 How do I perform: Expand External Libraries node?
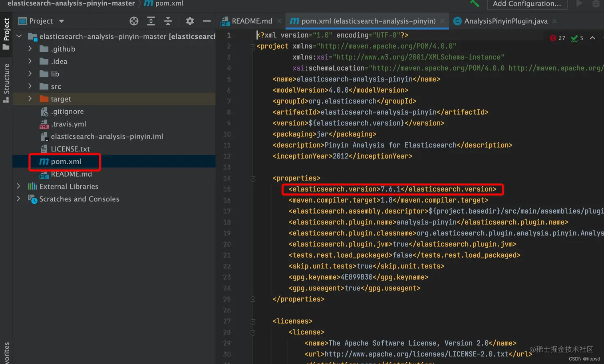point(19,186)
